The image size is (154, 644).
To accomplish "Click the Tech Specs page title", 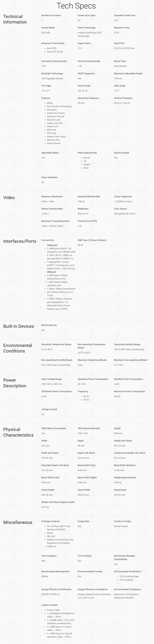I will 76,6.
